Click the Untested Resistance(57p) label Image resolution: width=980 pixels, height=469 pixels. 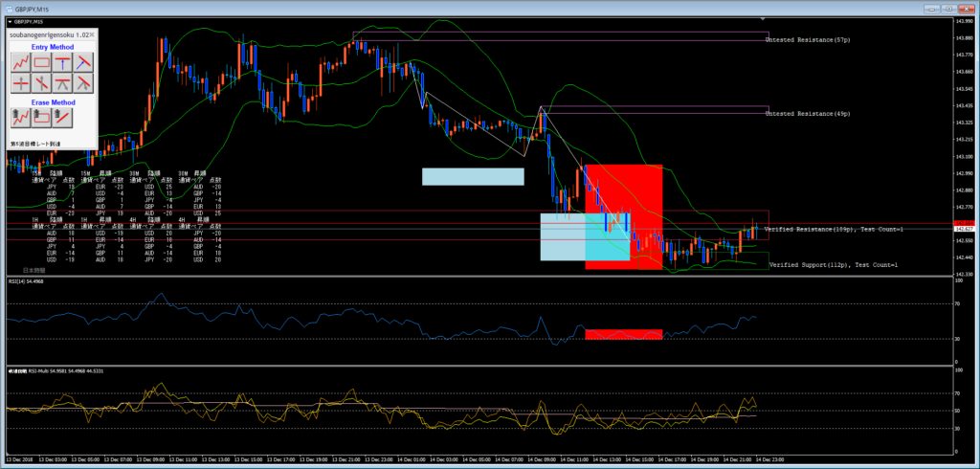[x=808, y=40]
